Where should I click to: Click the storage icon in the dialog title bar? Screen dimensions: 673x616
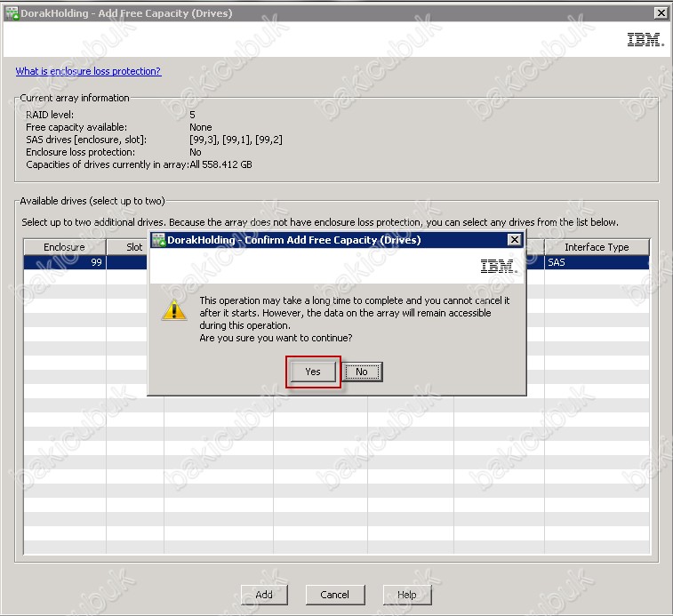pos(159,240)
